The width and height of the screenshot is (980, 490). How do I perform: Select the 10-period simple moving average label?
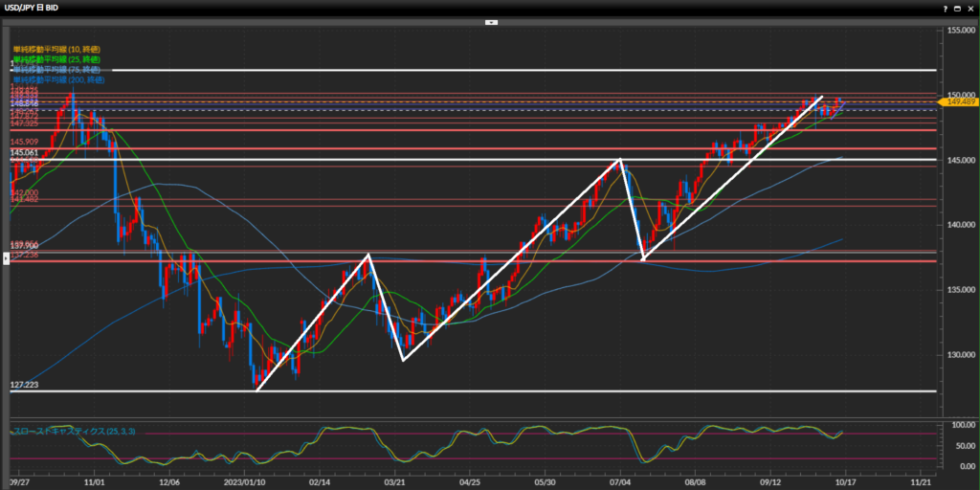coord(56,49)
